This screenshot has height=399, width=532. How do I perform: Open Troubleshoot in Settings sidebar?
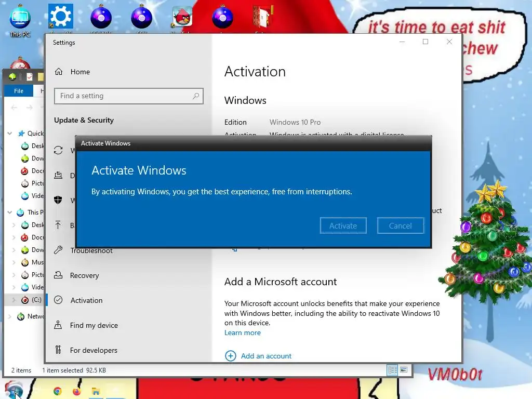(91, 251)
